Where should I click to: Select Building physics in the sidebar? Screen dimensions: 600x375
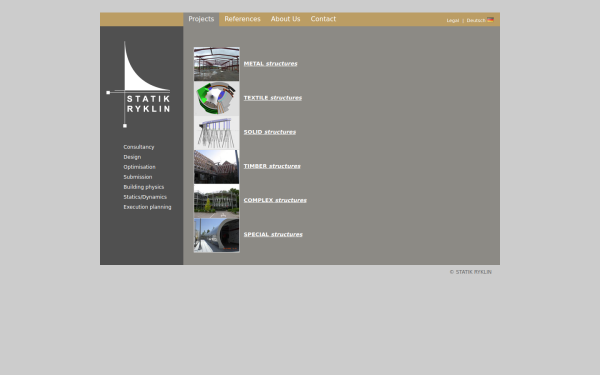[x=143, y=187]
